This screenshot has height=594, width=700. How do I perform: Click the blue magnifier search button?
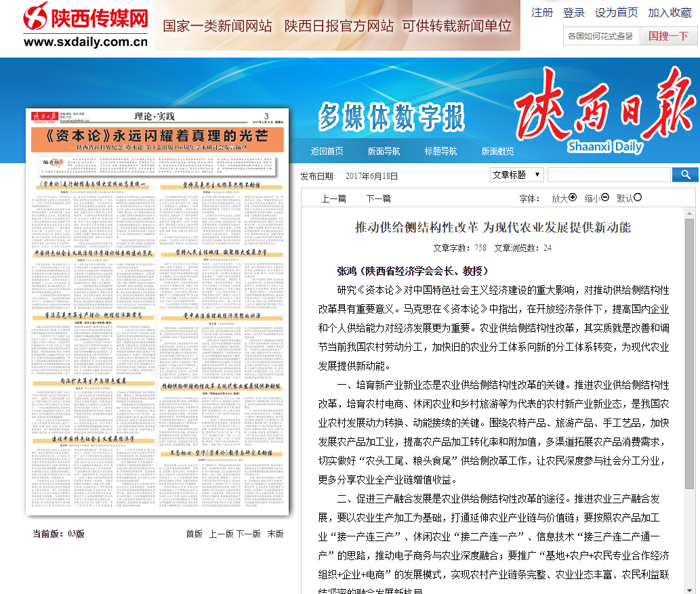click(x=684, y=175)
